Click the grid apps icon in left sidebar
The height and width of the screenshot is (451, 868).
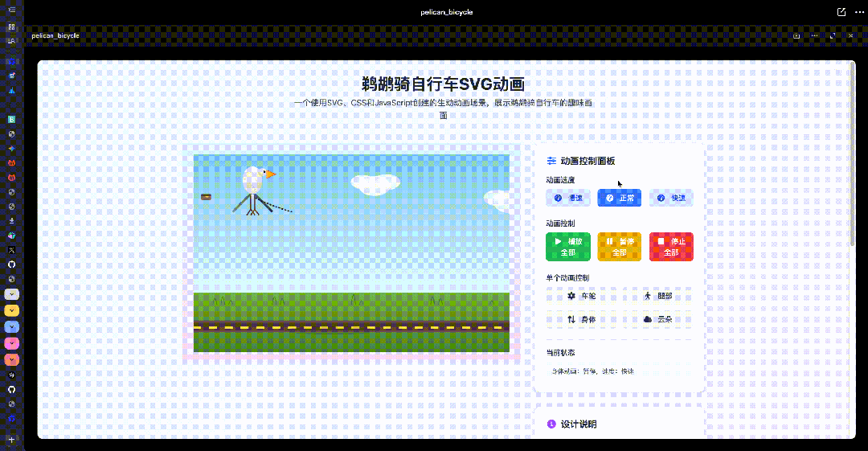11,26
